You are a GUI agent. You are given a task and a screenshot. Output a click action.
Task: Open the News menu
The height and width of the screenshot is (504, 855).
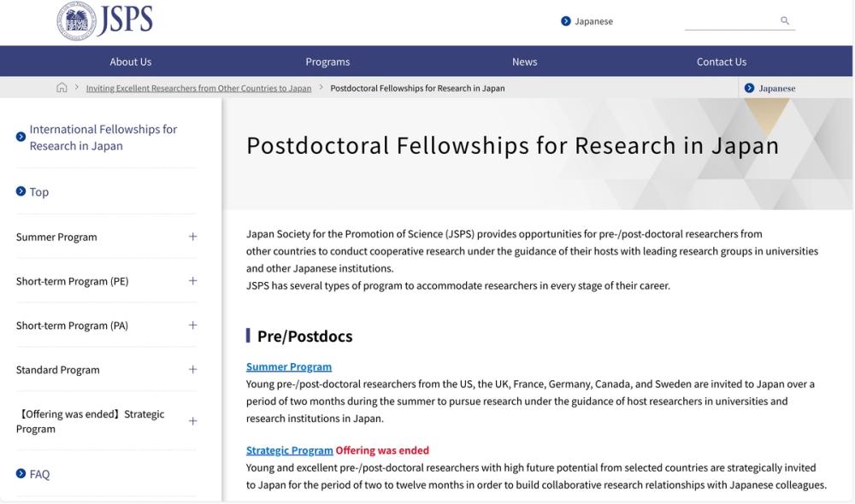click(525, 62)
